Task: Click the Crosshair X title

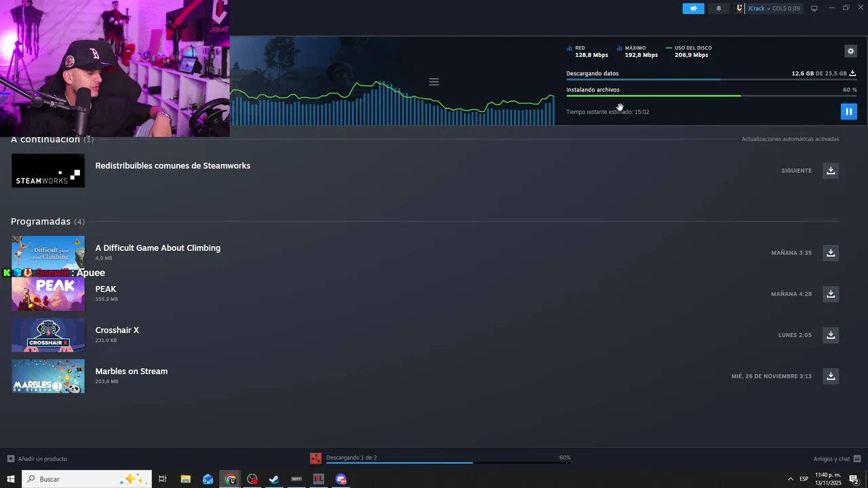Action: click(117, 330)
